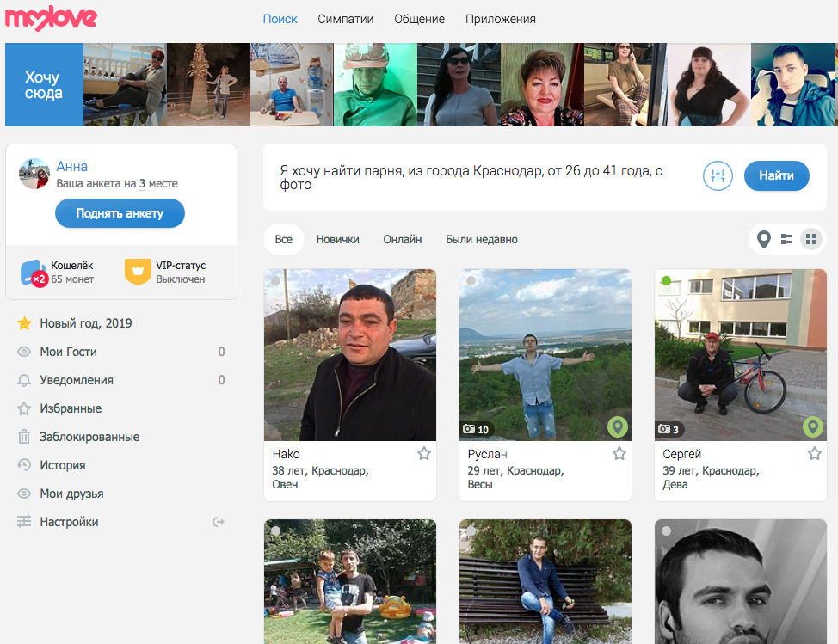Click the logout arrow icon
Viewport: 838px width, 644px height.
218,522
